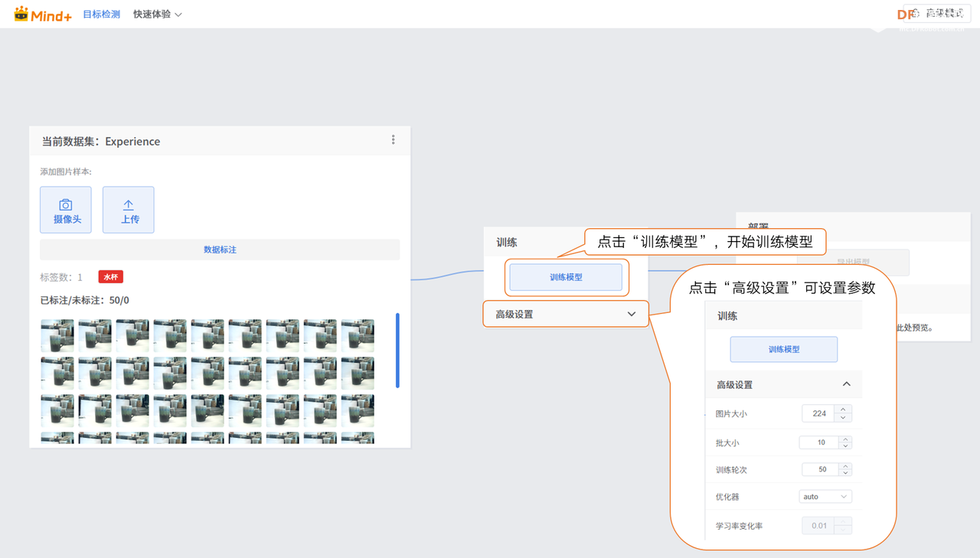The image size is (980, 558).
Task: Open the 优化器 auto dropdown
Action: pos(825,496)
